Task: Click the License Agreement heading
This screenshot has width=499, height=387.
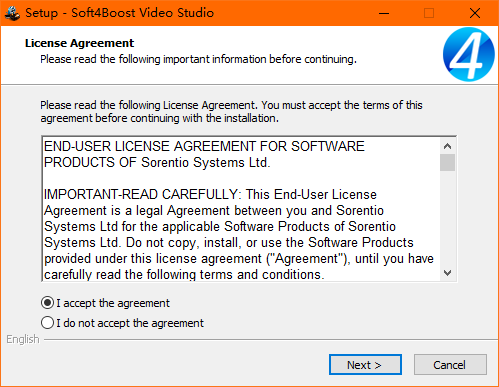Action: (79, 43)
